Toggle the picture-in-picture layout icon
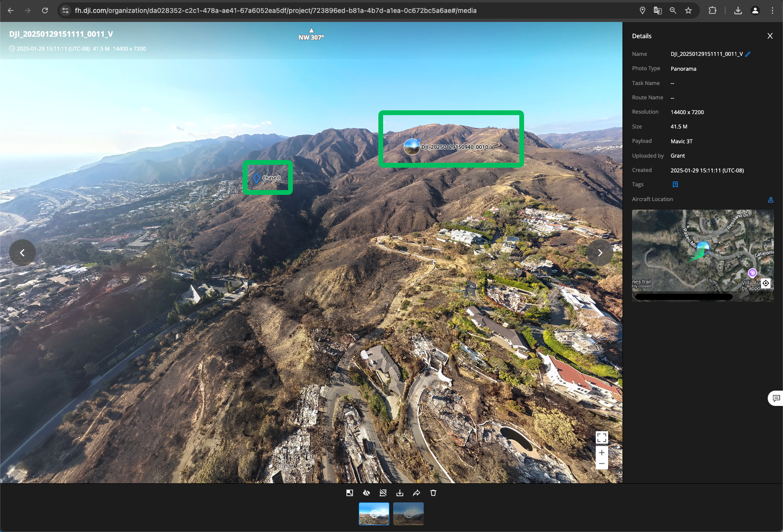This screenshot has height=532, width=783. tap(350, 493)
